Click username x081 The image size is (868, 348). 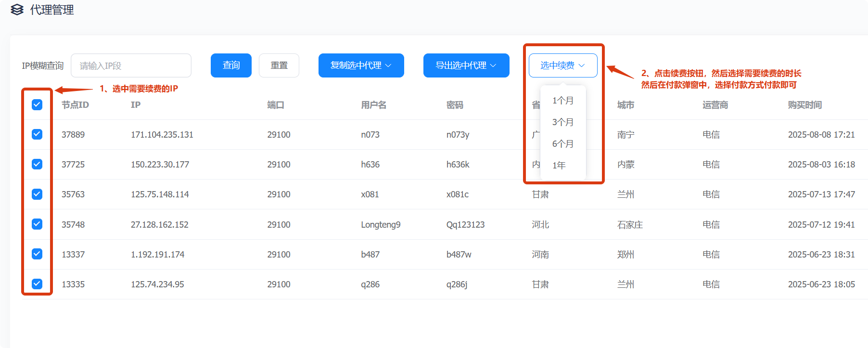[x=370, y=194]
